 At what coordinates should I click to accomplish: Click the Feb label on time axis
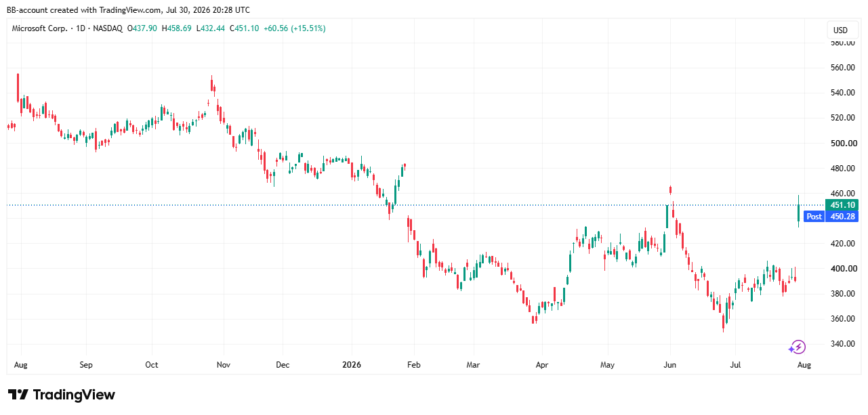pos(413,365)
